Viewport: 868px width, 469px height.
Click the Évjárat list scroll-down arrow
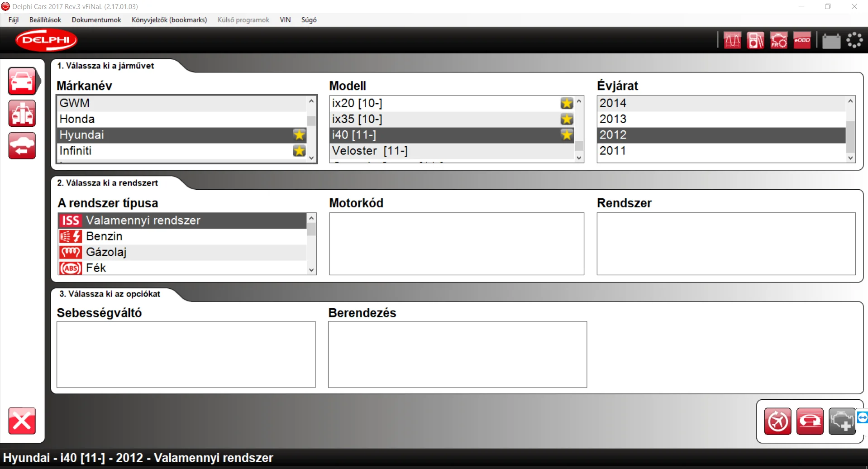(850, 158)
